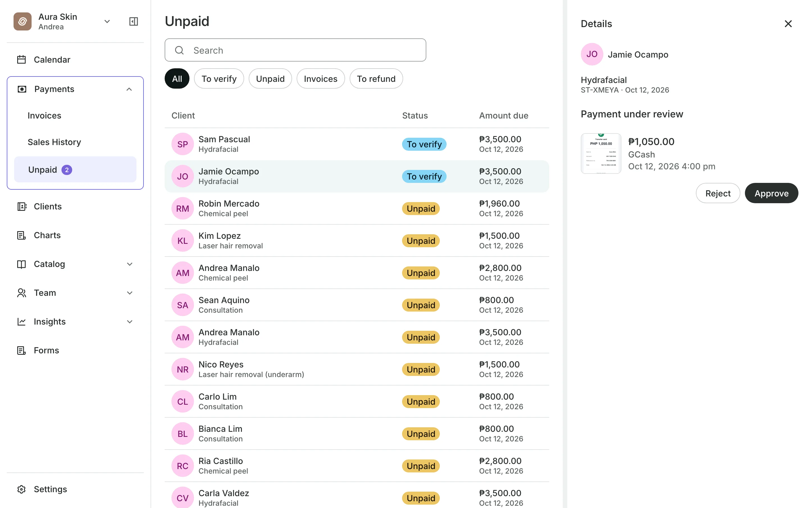Click the Insights graph icon

tap(21, 321)
